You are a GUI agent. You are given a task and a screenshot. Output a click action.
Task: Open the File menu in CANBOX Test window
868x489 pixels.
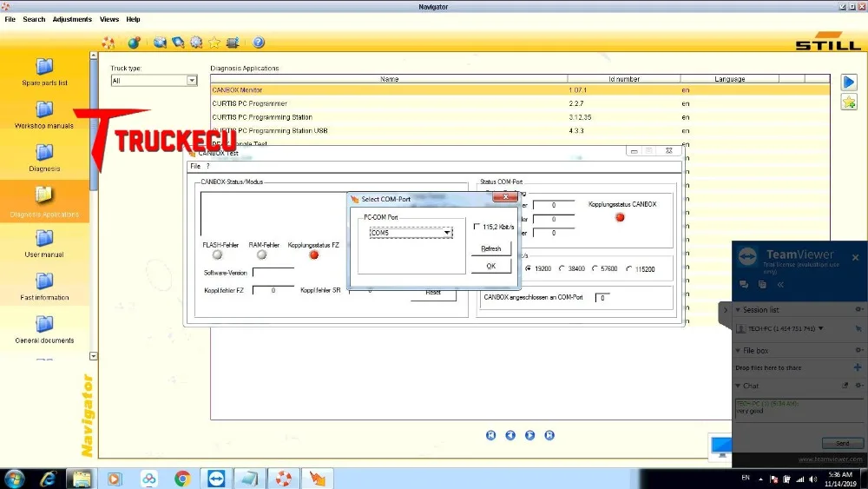click(x=194, y=166)
